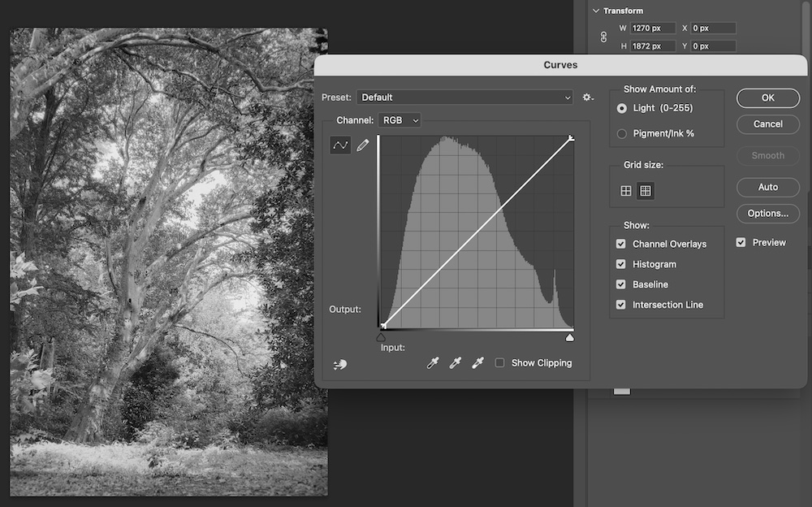This screenshot has height=507, width=812.
Task: Open the preset options gear menu
Action: (588, 97)
